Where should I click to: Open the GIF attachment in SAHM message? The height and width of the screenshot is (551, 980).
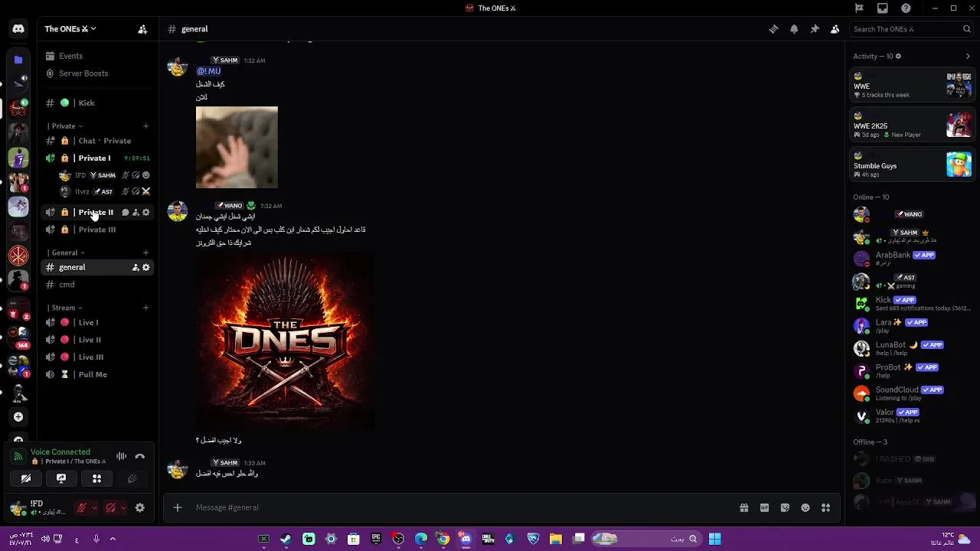[237, 148]
